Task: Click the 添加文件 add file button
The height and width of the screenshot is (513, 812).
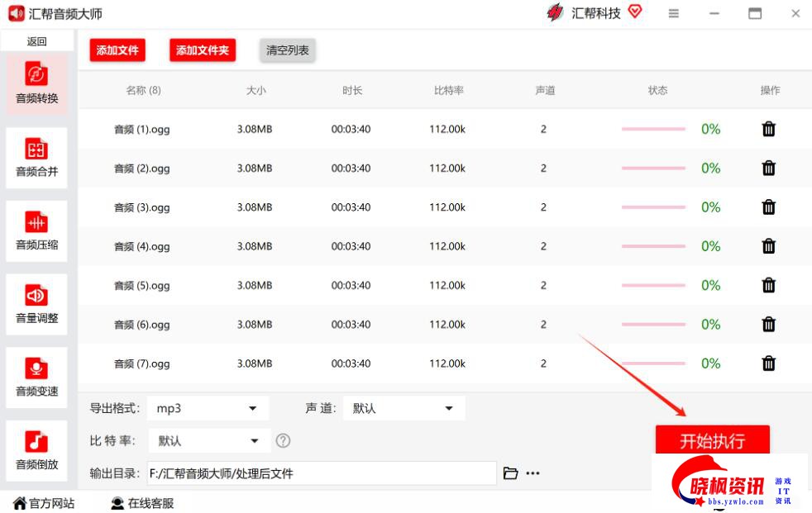Action: click(117, 50)
